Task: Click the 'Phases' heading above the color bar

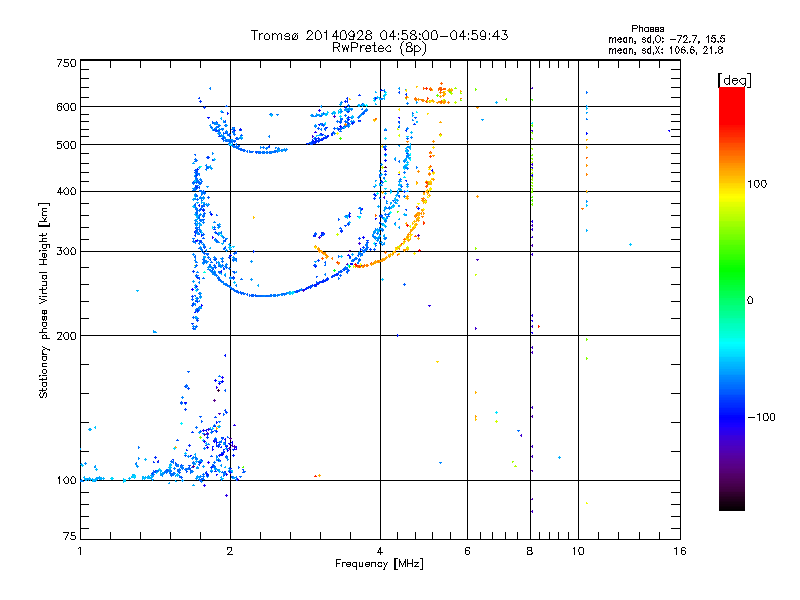Action: [647, 29]
